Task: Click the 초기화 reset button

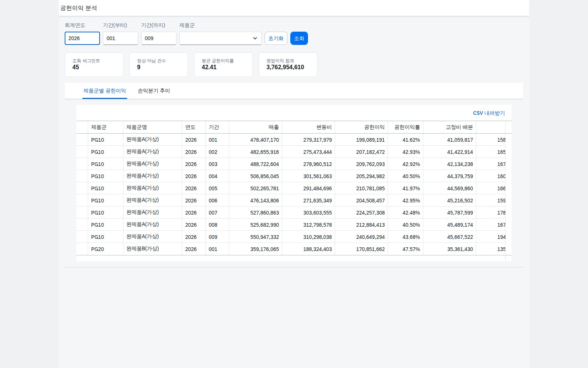Action: coord(276,38)
